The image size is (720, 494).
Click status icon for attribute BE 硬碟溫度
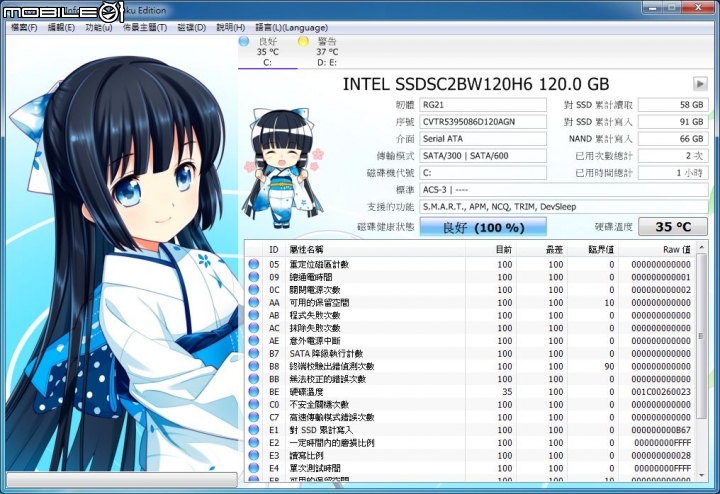click(253, 392)
